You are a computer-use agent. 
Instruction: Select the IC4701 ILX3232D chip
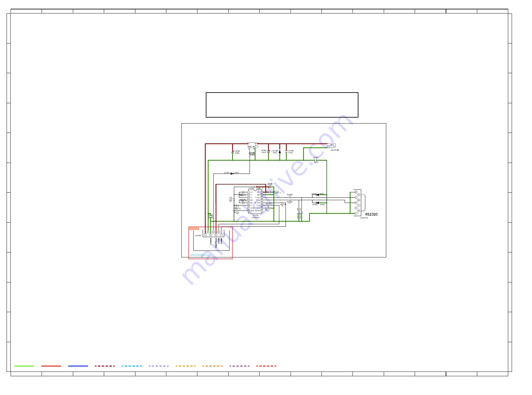[255, 201]
